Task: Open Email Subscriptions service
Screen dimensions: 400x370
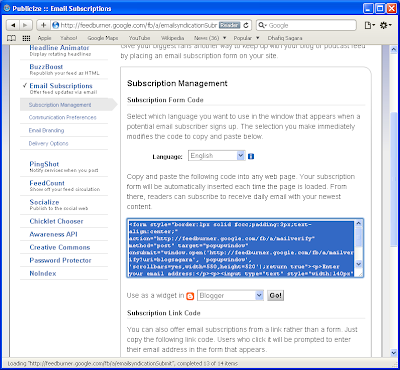Action: tap(61, 86)
